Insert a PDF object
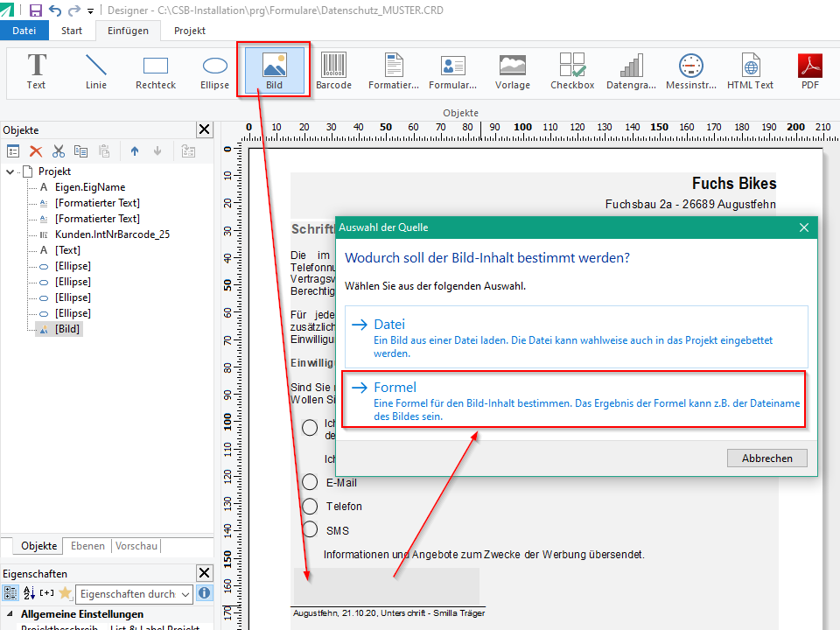 tap(810, 71)
